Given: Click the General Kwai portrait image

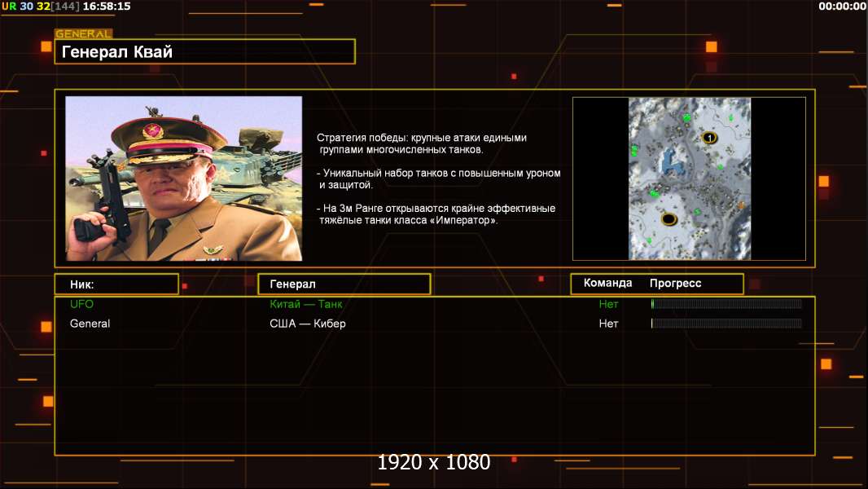Looking at the screenshot, I should [x=184, y=178].
